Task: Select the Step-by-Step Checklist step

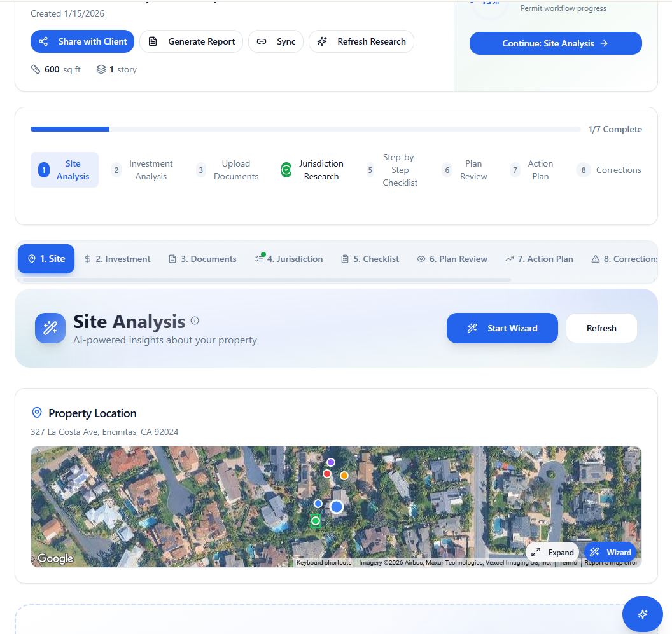Action: coord(392,170)
